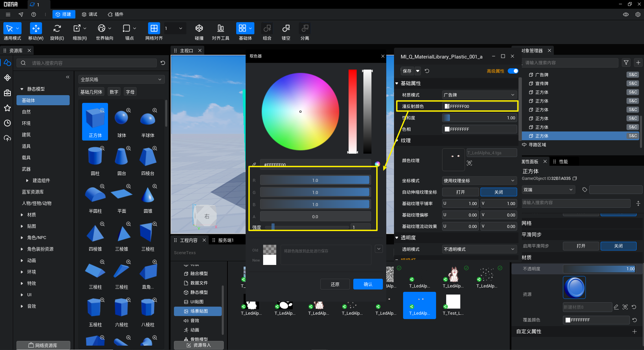
Task: Open the 透明模式 dropdown
Action: [x=479, y=249]
